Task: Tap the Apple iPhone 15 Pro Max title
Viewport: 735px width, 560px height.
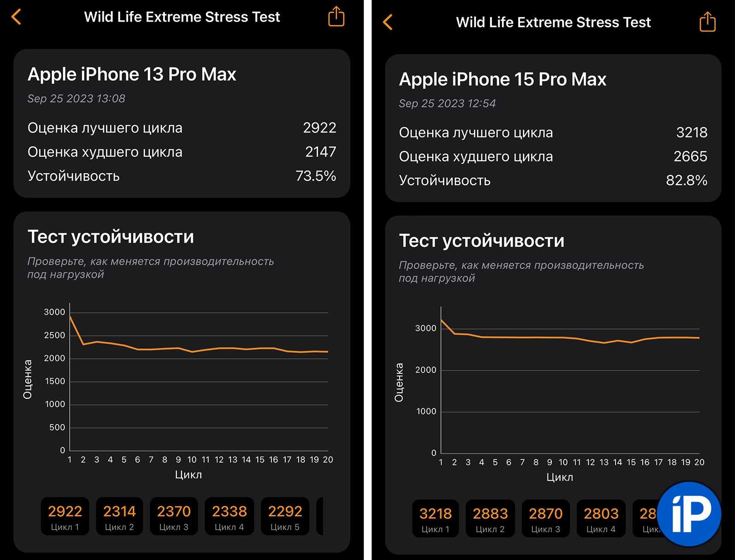Action: pos(503,79)
